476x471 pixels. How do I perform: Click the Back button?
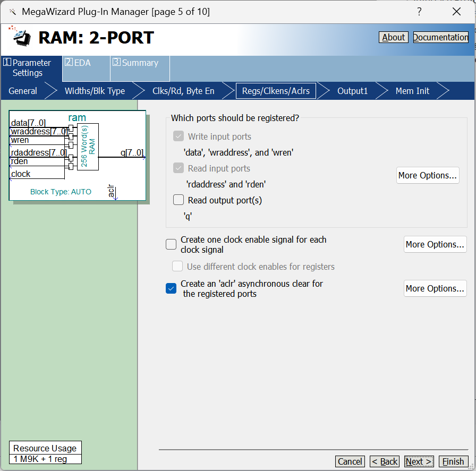click(x=384, y=461)
